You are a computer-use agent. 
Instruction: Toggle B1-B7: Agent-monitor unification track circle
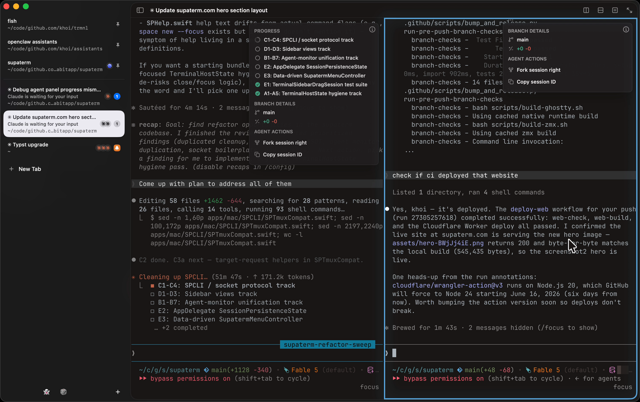coord(258,58)
